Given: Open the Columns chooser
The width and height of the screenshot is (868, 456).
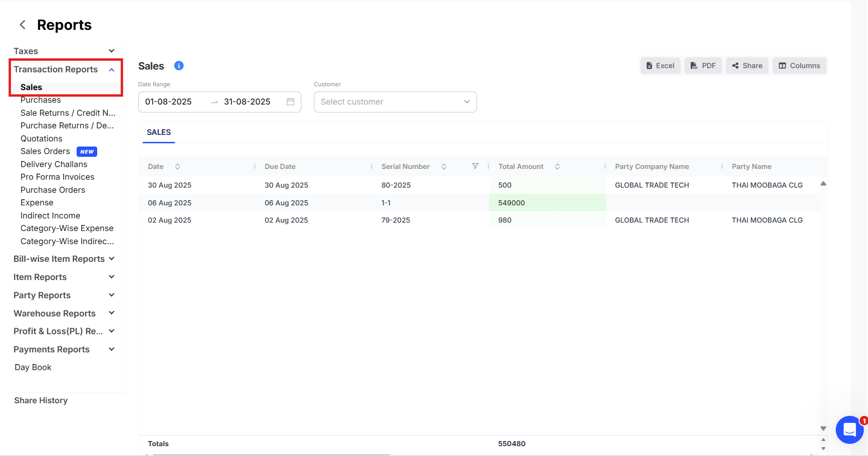Looking at the screenshot, I should pos(799,66).
